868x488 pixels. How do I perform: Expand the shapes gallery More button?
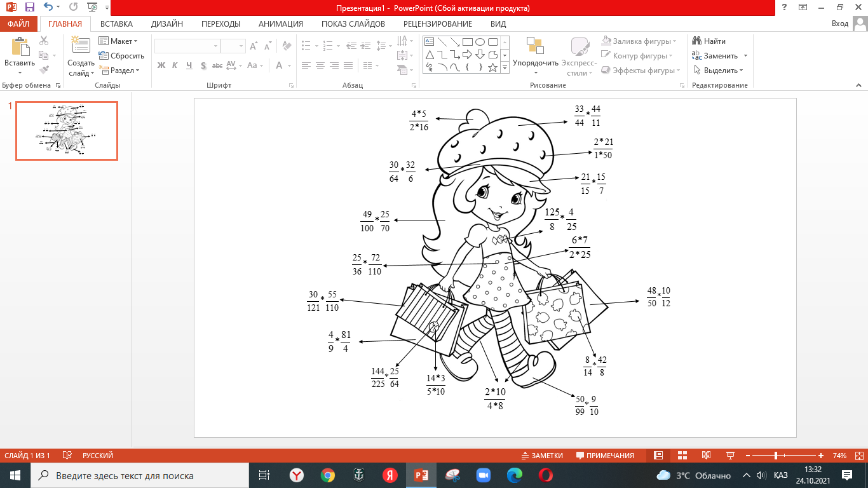(505, 67)
